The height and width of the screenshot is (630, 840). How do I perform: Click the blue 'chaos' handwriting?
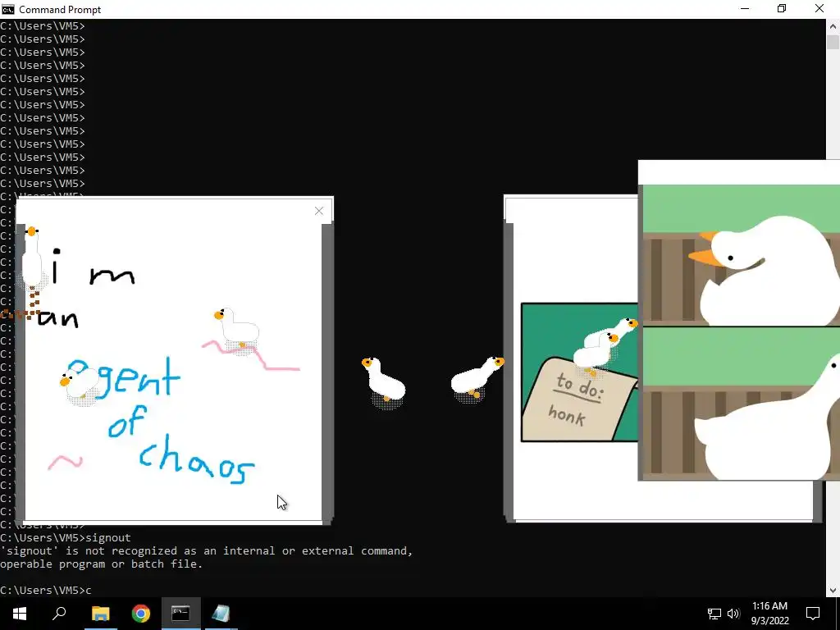point(197,460)
